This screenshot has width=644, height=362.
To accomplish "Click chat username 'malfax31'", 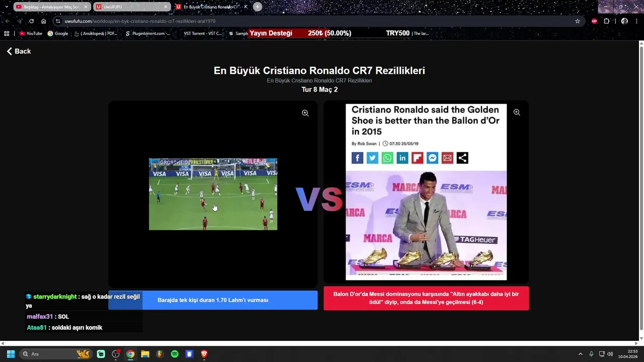I will (40, 317).
